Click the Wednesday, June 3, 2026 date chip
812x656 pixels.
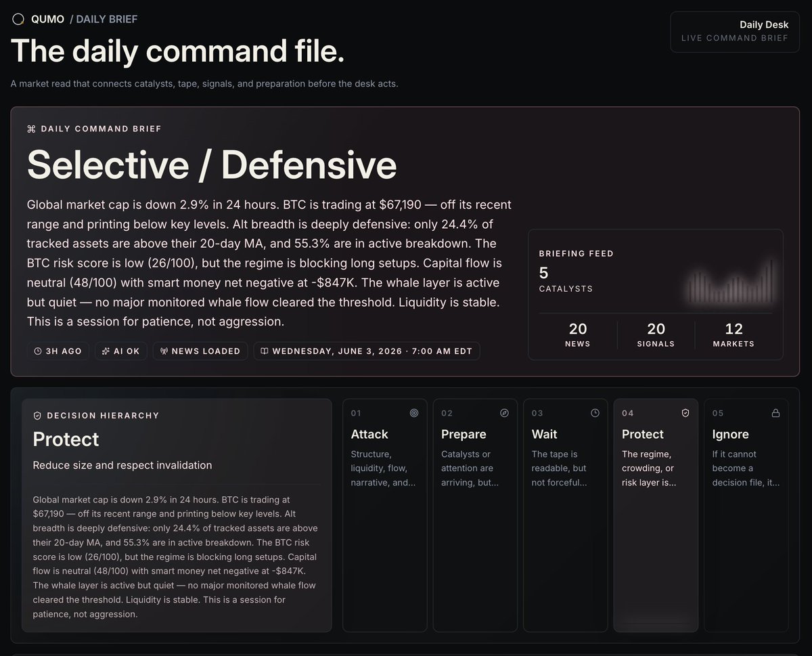367,351
